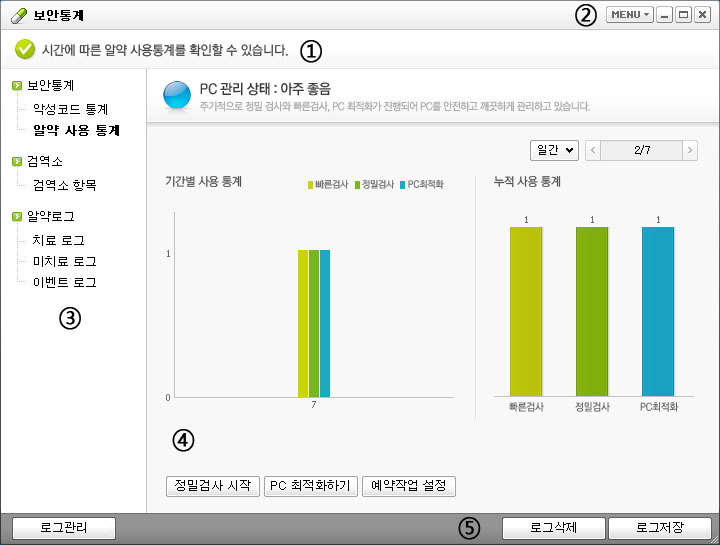720x545 pixels.
Task: Open 검역소 항목 in the sidebar
Action: pos(65,185)
